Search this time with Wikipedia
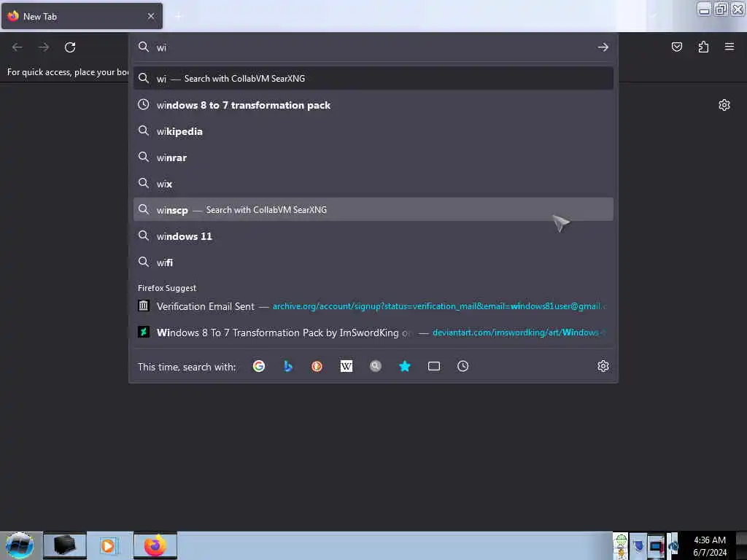747x560 pixels. [x=347, y=366]
